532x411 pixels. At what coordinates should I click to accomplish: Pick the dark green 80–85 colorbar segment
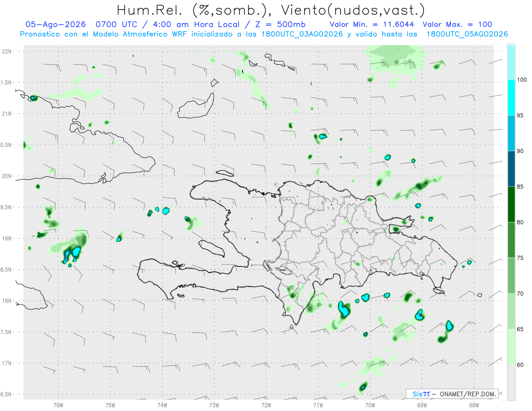click(511, 204)
